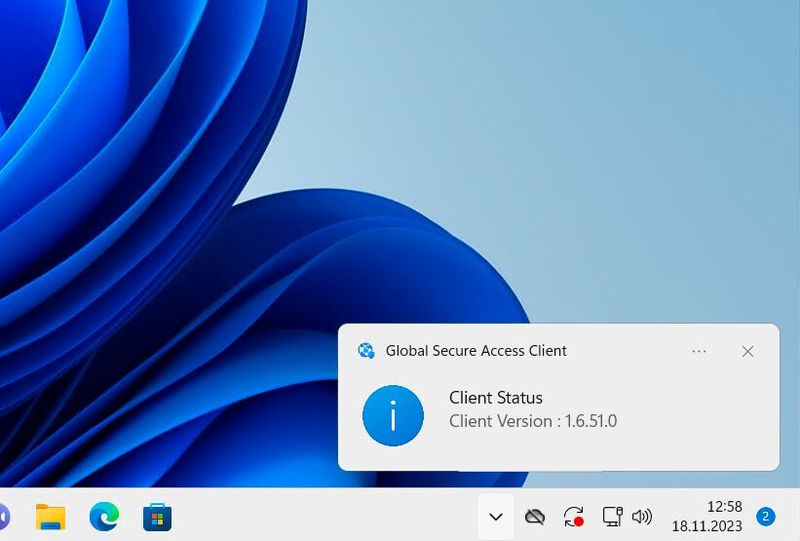The image size is (800, 541).
Task: Click the Global Secure Access Client app icon
Action: click(366, 351)
